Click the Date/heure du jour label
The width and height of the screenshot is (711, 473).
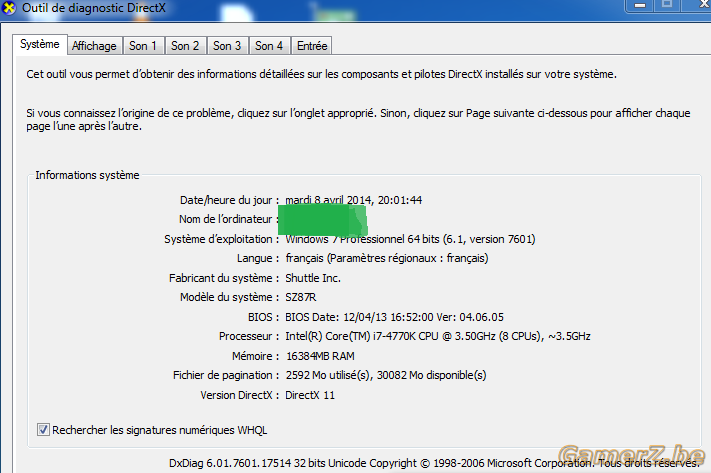229,200
